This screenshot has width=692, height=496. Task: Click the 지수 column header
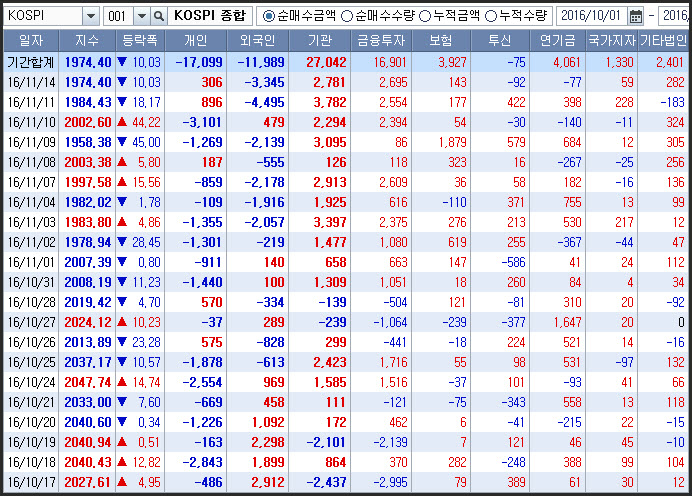(87, 41)
